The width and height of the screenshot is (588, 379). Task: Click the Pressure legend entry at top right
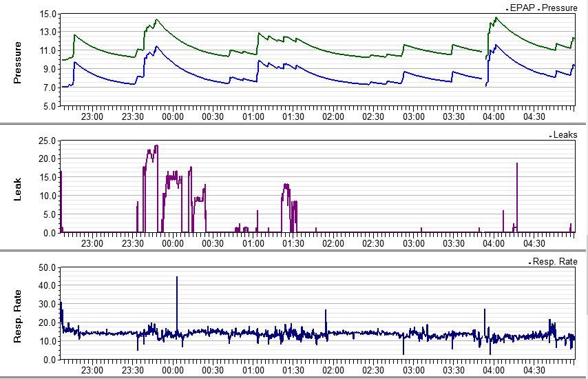click(x=560, y=8)
